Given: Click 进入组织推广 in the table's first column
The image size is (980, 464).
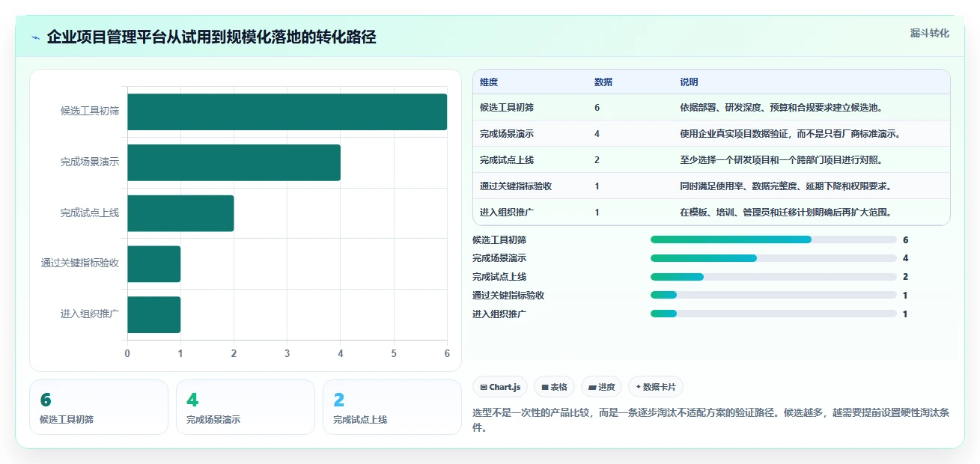Looking at the screenshot, I should click(x=507, y=213).
